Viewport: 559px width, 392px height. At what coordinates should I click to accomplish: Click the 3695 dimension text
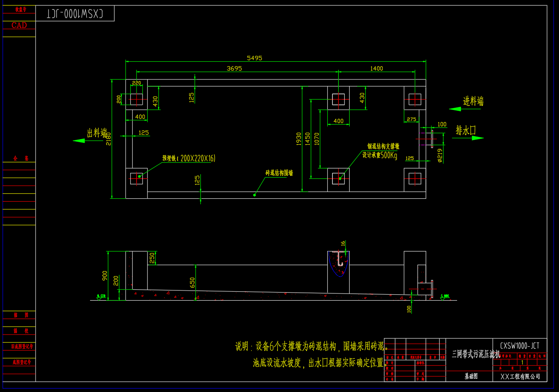click(234, 69)
